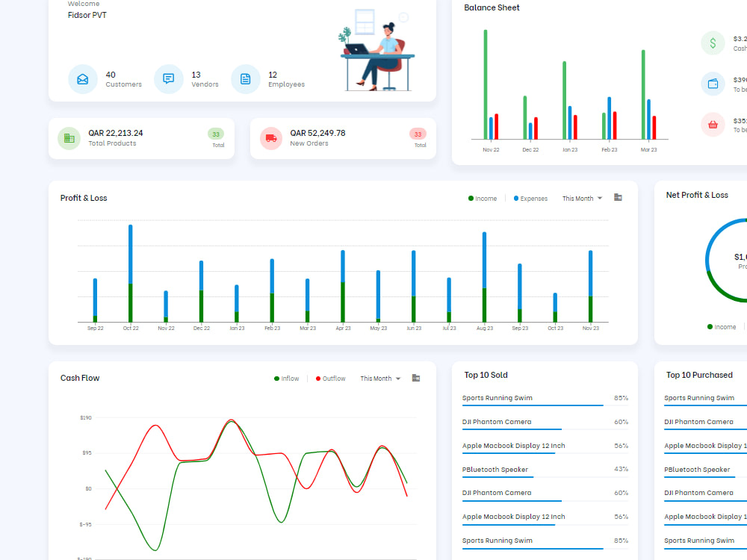
Task: Click the New Orders 33 badge
Action: (418, 134)
